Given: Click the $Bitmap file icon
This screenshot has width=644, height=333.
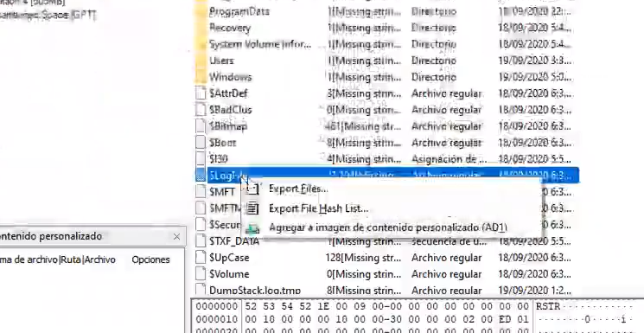Looking at the screenshot, I should pyautogui.click(x=201, y=126).
